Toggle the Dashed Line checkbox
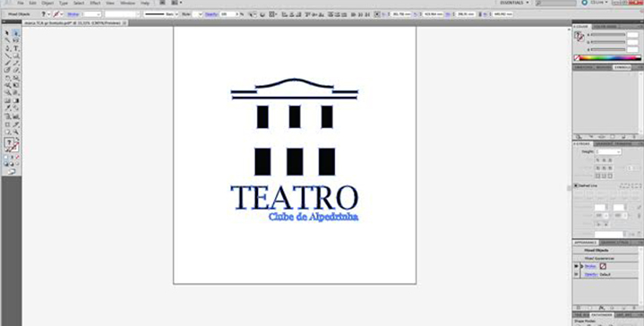644x326 pixels. coord(576,185)
